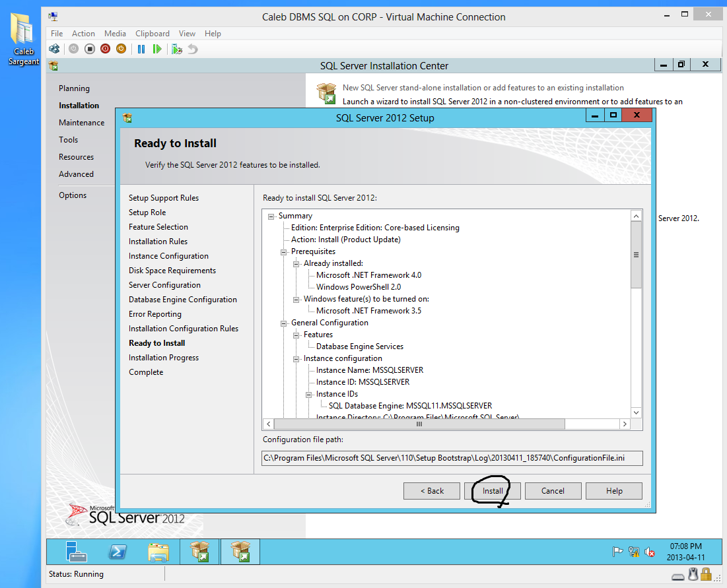Click the installation box icon beside New SQL Server
Viewport: 727px width, 588px height.
tap(326, 93)
